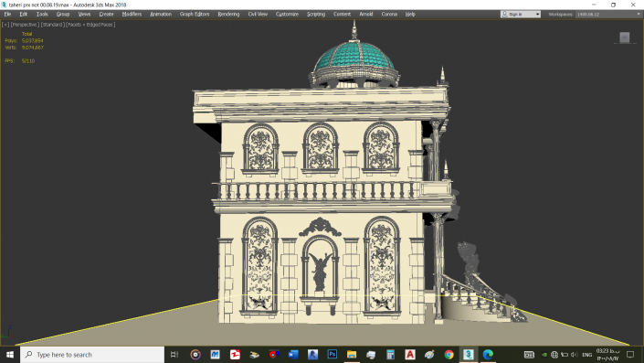Launch Photoshop from the taskbar
Viewport: 644px width, 363px height.
point(332,355)
